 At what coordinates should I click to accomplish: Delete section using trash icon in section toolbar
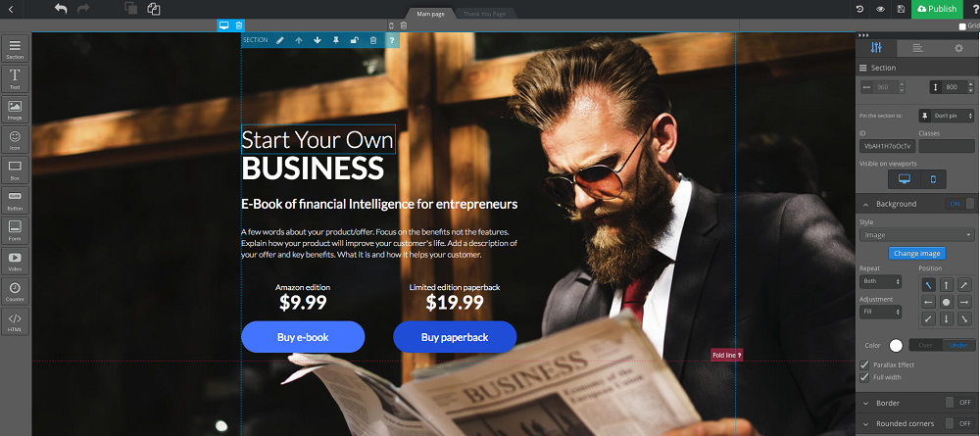point(373,40)
